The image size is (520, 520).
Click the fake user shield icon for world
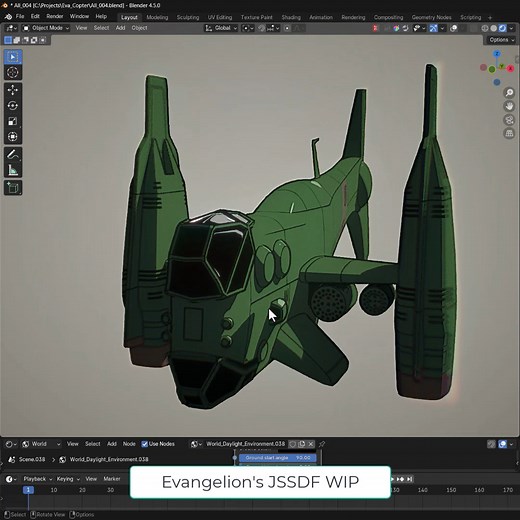(x=292, y=444)
